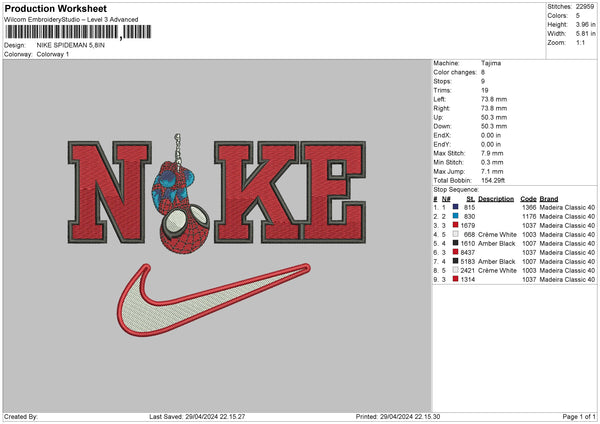This screenshot has width=600, height=424.
Task: Click the navy swatch in stop row 815
Action: [x=455, y=207]
